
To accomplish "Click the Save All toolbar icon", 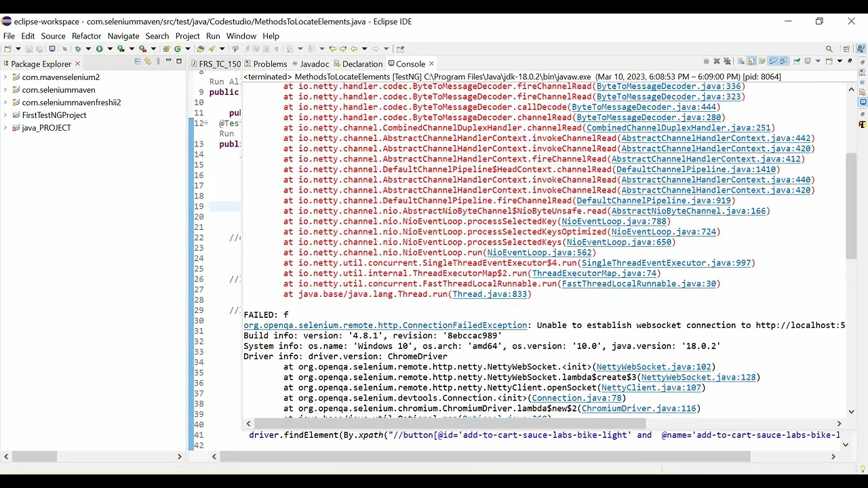I will click(x=39, y=49).
